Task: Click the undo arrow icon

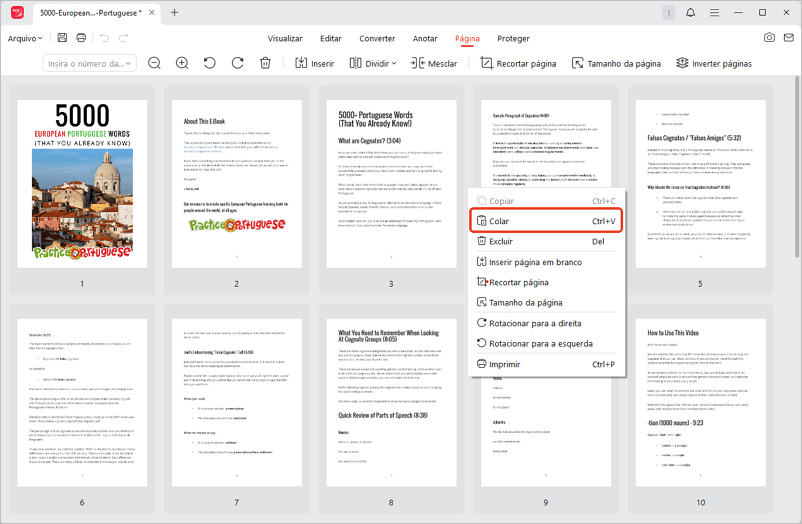Action: pyautogui.click(x=104, y=38)
